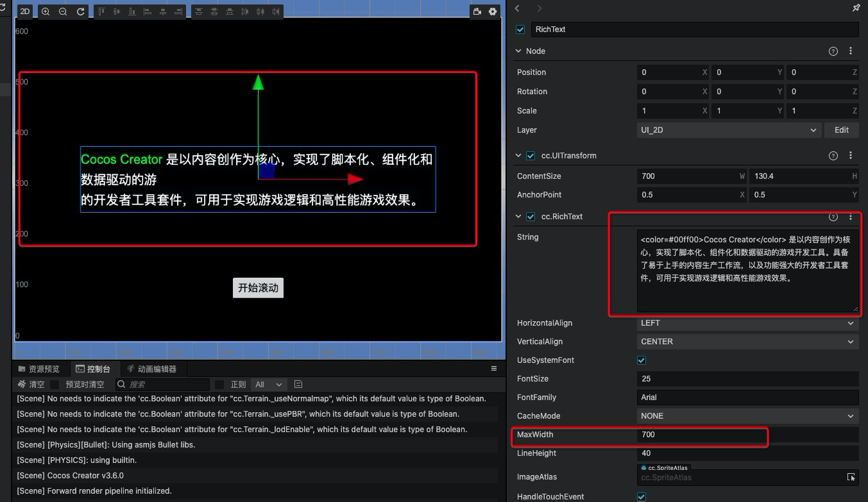Go back in inspector history
Viewport: 868px width, 502px height.
click(518, 8)
